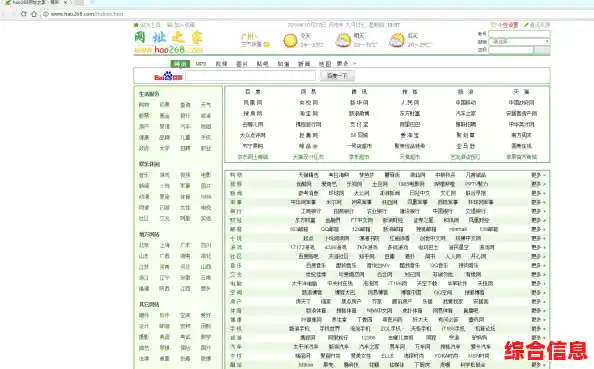Open the QQ邮箱 link in 邮箱 row
The height and width of the screenshot is (369, 594).
(330, 229)
